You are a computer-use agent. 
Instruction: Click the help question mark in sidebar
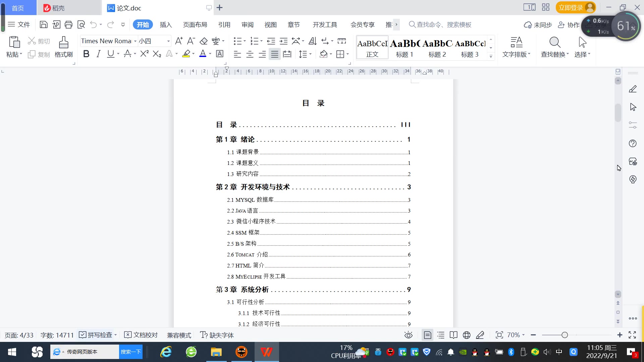pos(633,143)
